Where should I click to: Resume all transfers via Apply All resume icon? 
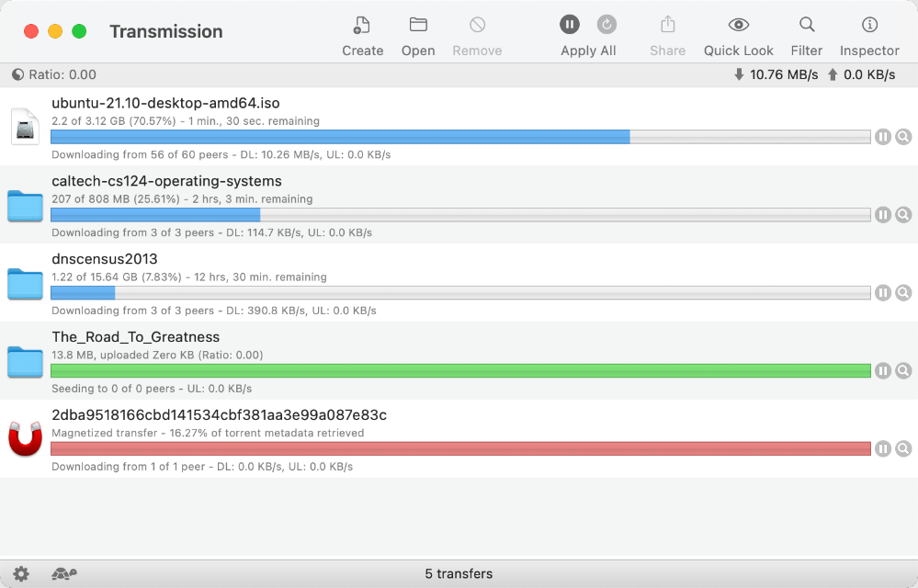coord(606,25)
